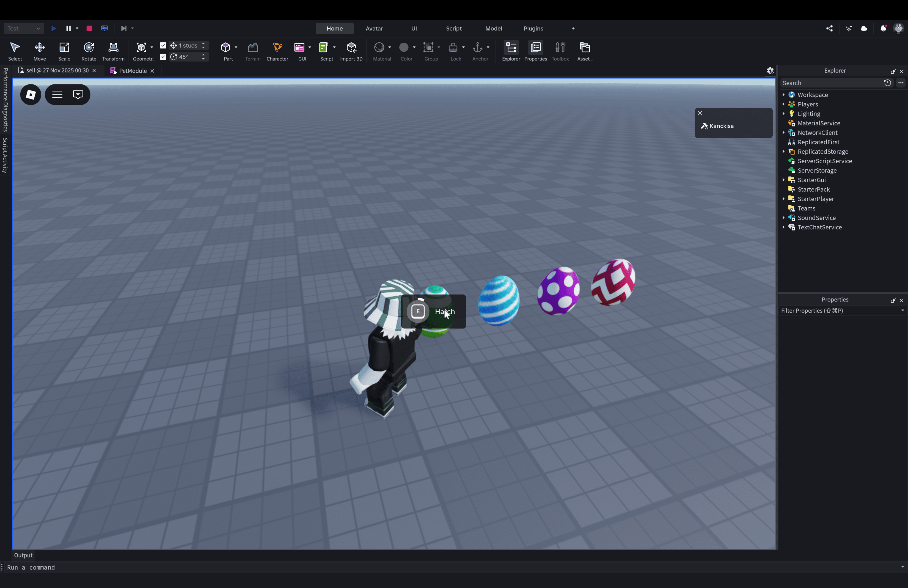Viewport: 908px width, 588px height.
Task: Insert a Character rig
Action: click(x=277, y=51)
